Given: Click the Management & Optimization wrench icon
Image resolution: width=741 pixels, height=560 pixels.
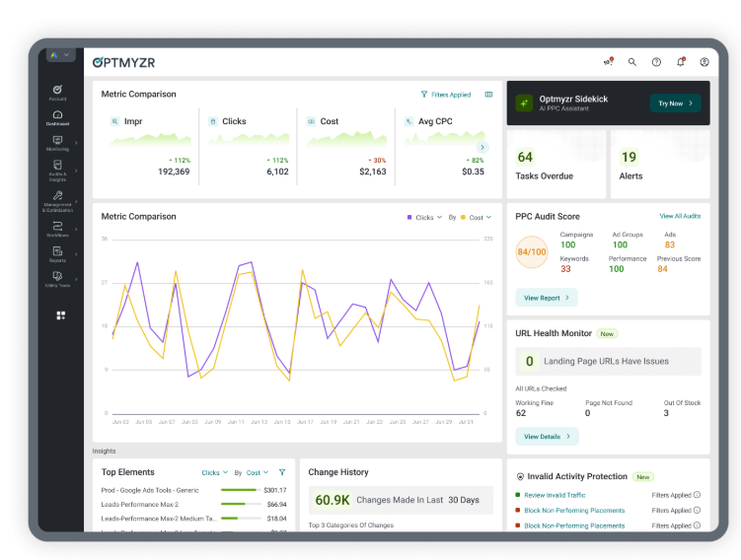Looking at the screenshot, I should [57, 197].
